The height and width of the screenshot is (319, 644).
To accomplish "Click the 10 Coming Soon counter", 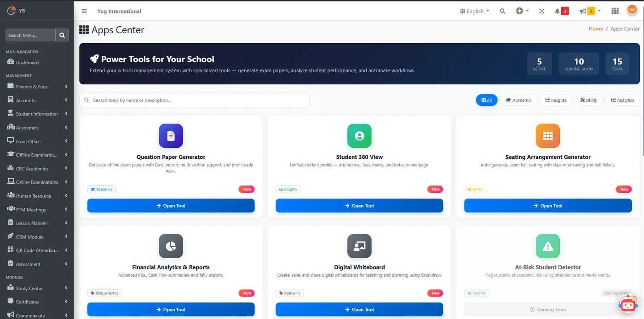I will tap(579, 64).
